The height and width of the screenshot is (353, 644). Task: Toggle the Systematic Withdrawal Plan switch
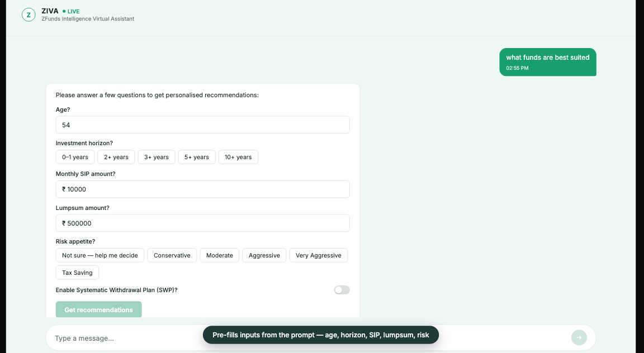tap(342, 290)
